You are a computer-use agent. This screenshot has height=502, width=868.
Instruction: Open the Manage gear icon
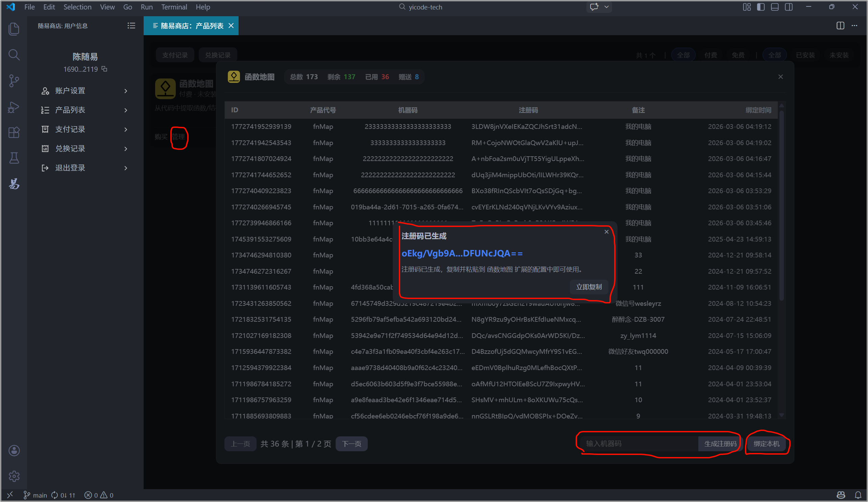point(14,476)
